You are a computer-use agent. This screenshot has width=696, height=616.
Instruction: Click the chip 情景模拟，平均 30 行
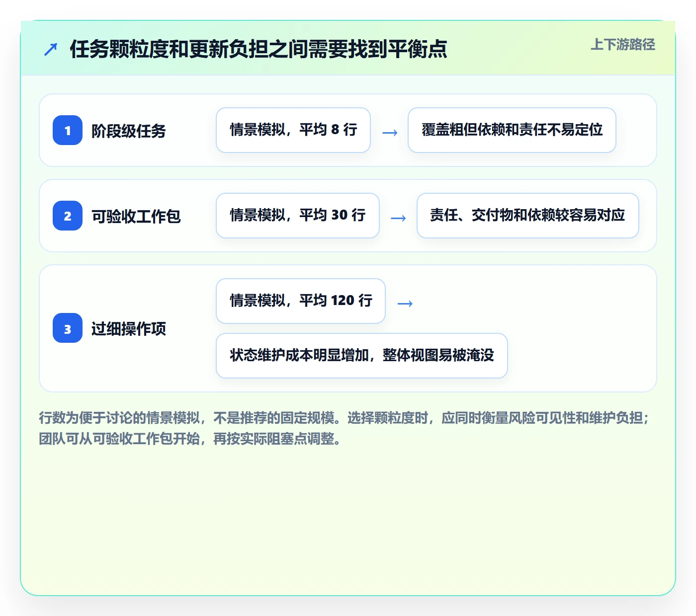click(298, 216)
